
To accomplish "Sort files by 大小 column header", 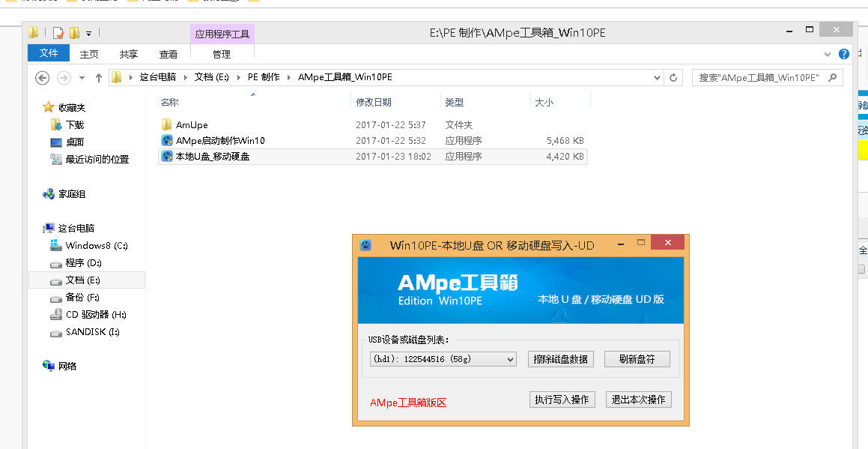I will [544, 102].
